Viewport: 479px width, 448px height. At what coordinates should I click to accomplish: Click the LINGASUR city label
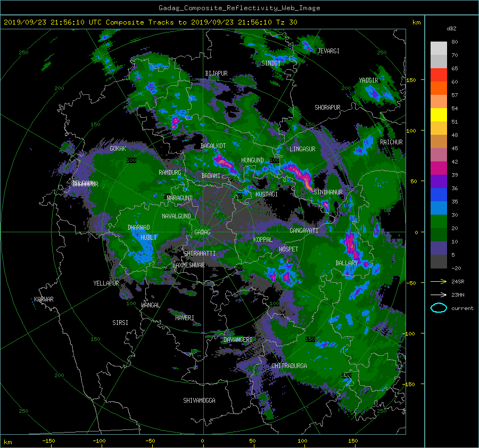coord(302,149)
